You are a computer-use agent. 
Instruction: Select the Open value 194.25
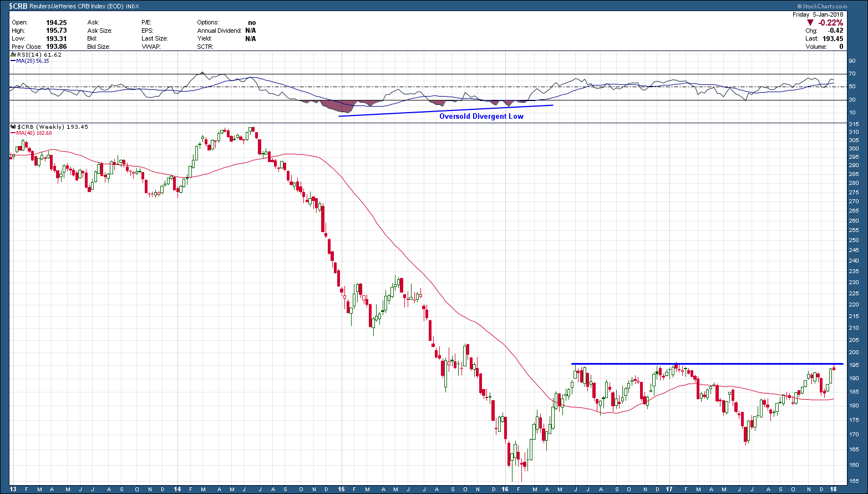tap(57, 23)
